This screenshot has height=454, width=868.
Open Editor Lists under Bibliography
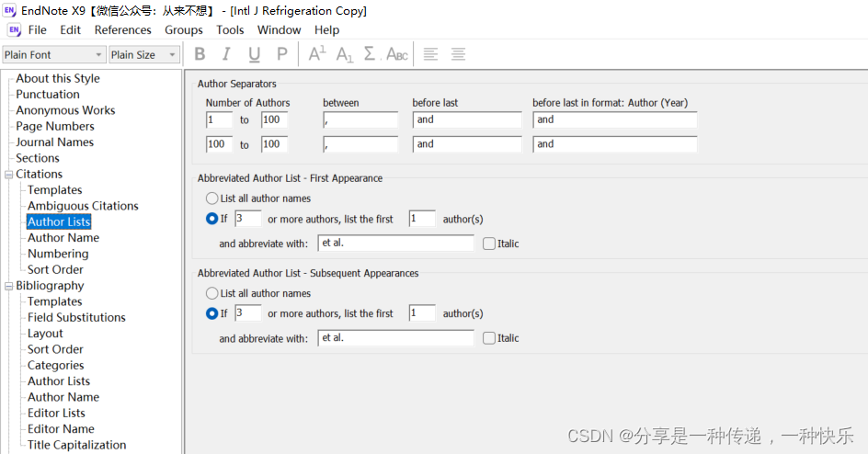[x=56, y=413]
